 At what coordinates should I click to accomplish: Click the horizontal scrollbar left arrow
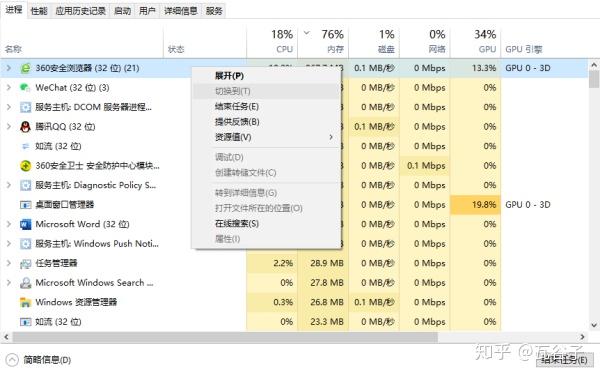[x=6, y=337]
